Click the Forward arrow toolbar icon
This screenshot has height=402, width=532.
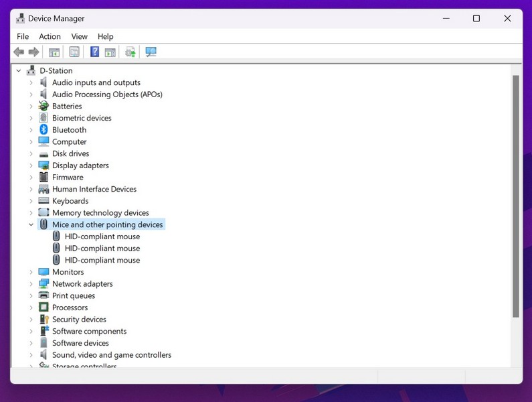tap(33, 52)
